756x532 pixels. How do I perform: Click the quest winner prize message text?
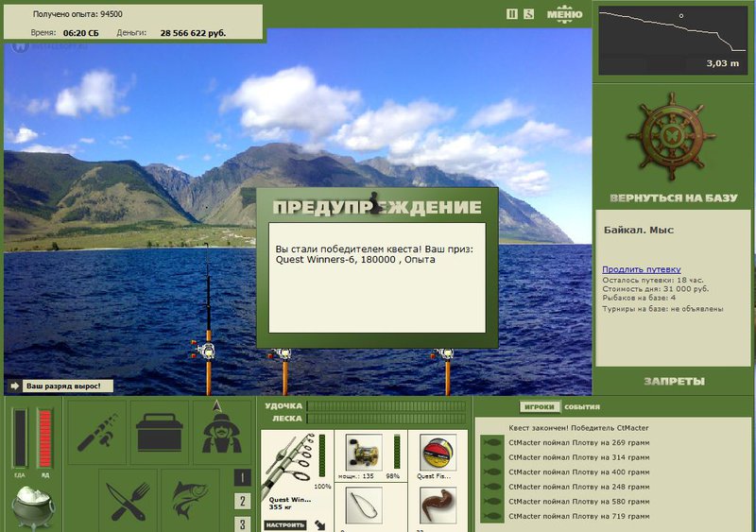[375, 254]
